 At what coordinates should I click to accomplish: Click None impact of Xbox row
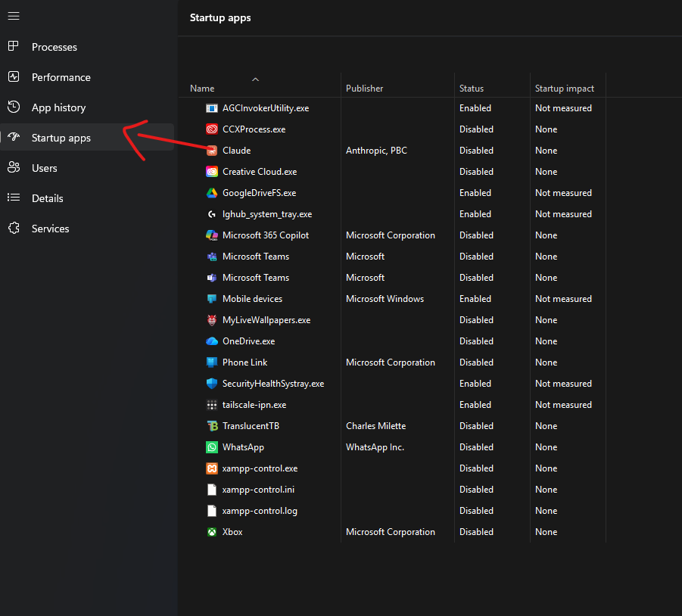(546, 532)
